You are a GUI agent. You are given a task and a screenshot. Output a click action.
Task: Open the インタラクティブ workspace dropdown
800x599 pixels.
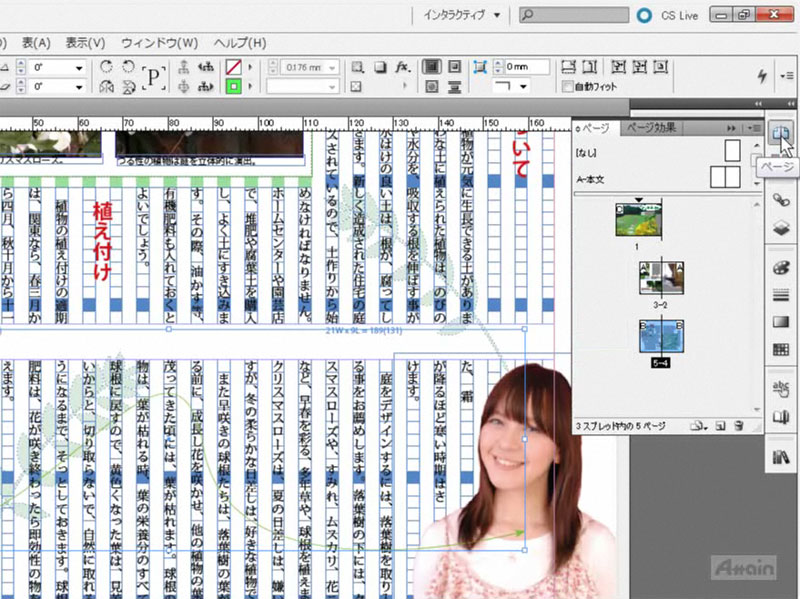coord(462,15)
